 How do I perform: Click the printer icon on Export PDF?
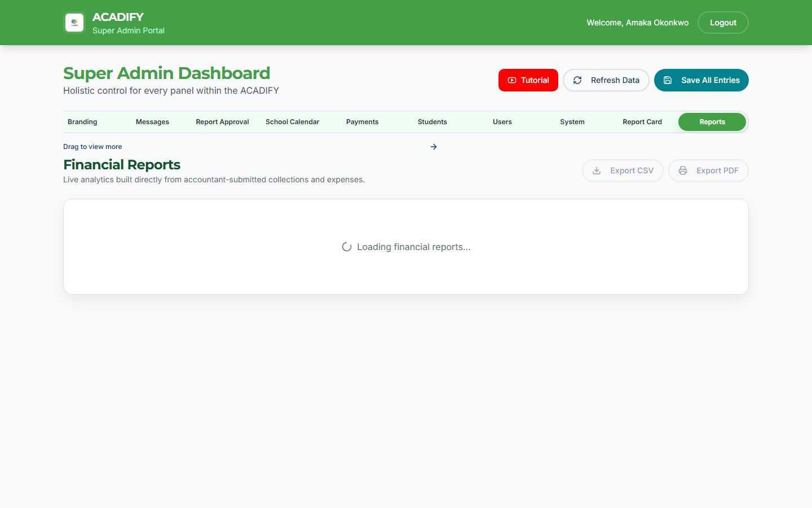coord(683,170)
